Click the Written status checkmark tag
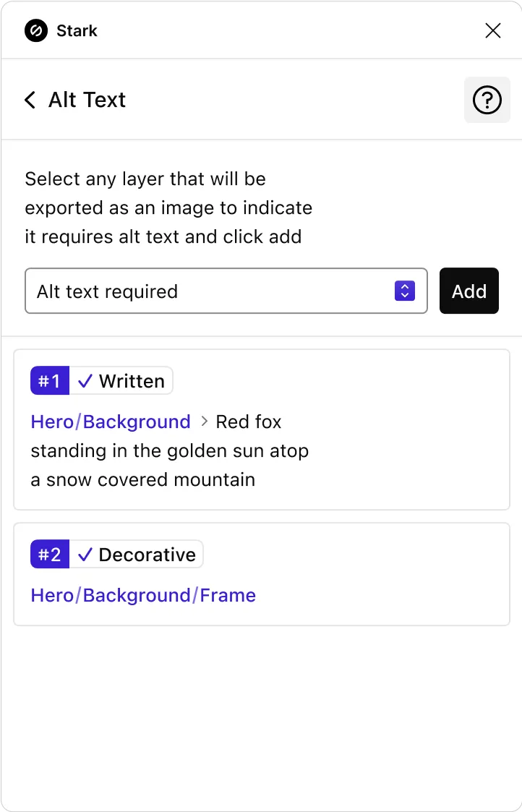The image size is (522, 812). click(x=121, y=380)
